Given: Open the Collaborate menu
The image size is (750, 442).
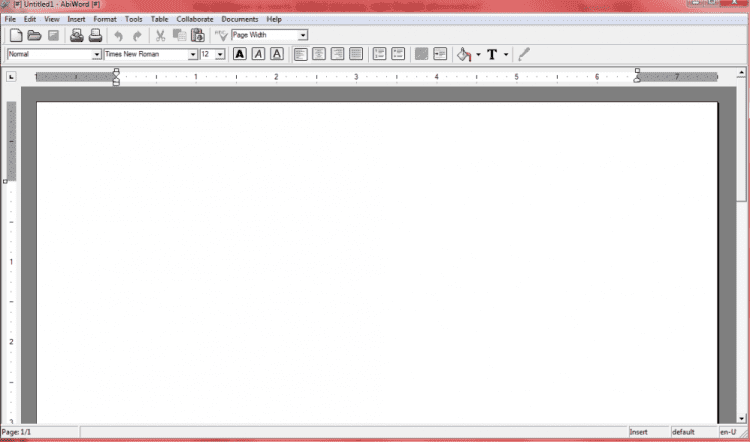Looking at the screenshot, I should [194, 19].
